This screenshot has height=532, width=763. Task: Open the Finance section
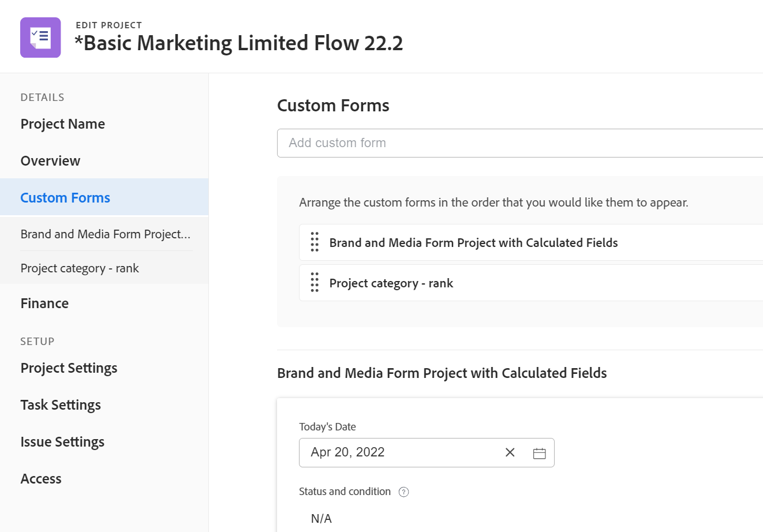point(44,304)
